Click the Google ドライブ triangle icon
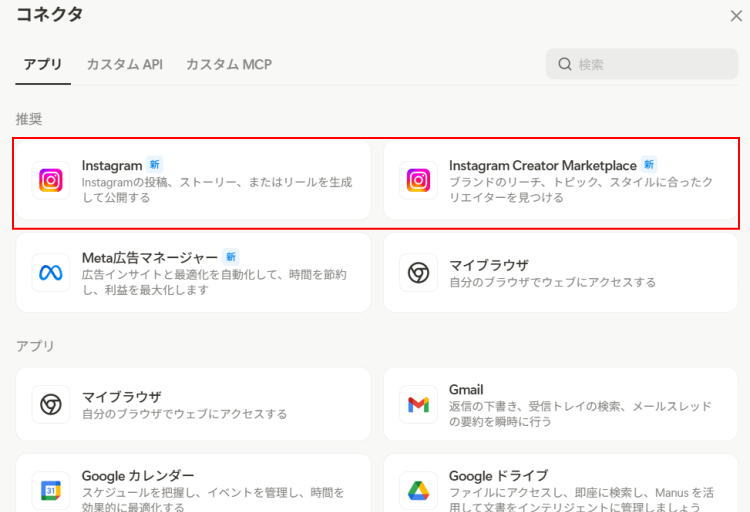This screenshot has width=750, height=512. click(418, 490)
